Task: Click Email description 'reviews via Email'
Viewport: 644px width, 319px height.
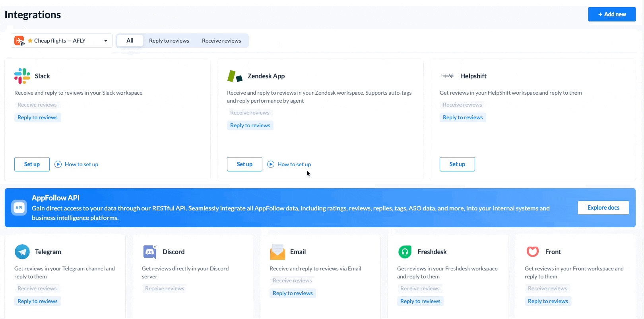Action: coord(315,268)
